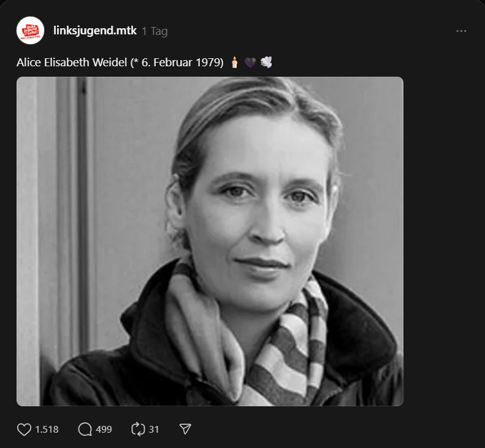The image size is (485, 448).
Task: View the 1.518 likes count
Action: tap(47, 430)
